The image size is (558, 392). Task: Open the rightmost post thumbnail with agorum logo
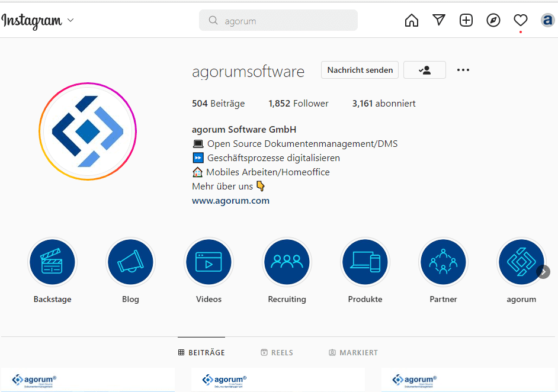[469, 380]
